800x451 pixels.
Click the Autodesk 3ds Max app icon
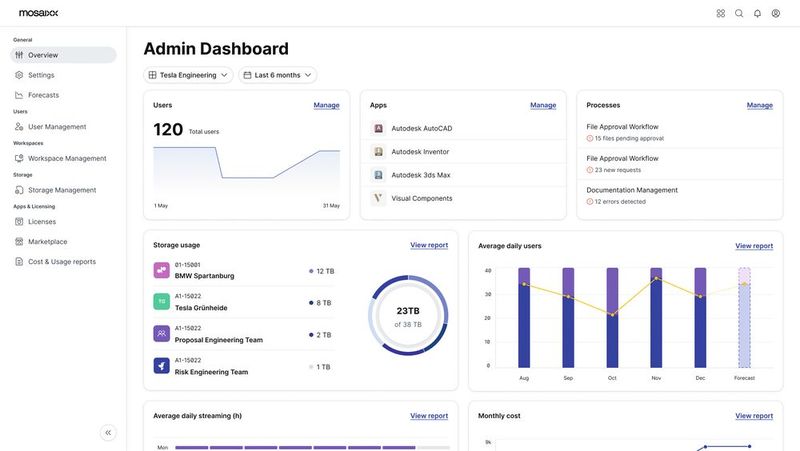[378, 175]
